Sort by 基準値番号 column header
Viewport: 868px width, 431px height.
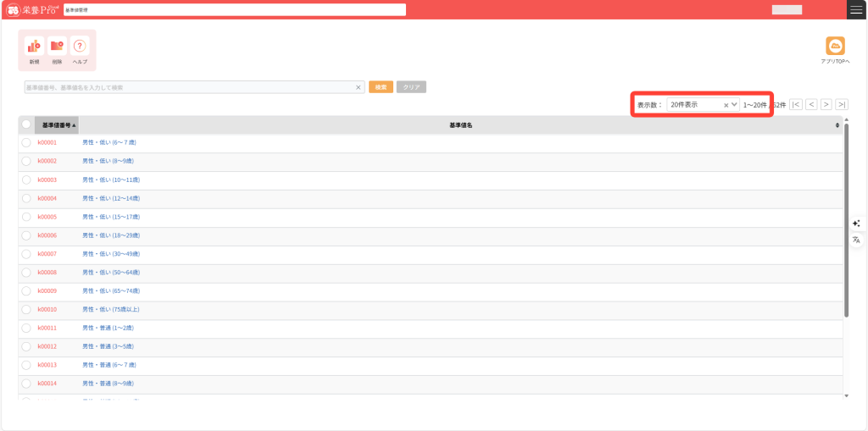coord(58,125)
